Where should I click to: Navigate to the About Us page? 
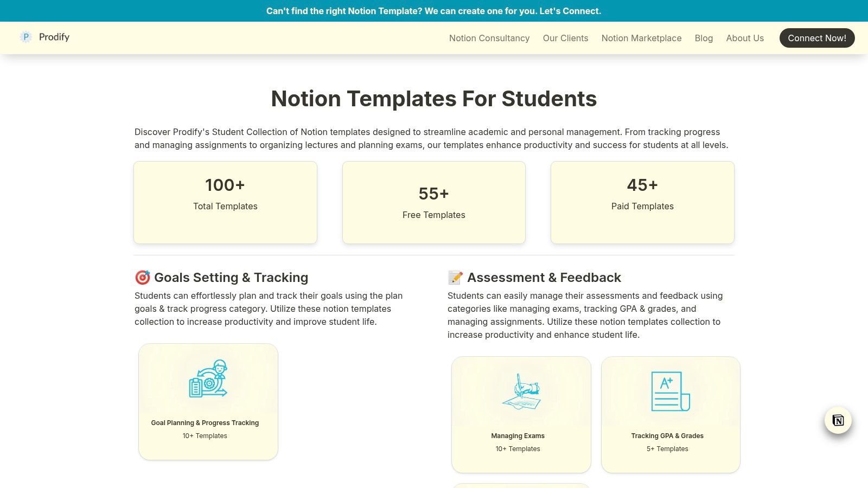click(x=745, y=38)
